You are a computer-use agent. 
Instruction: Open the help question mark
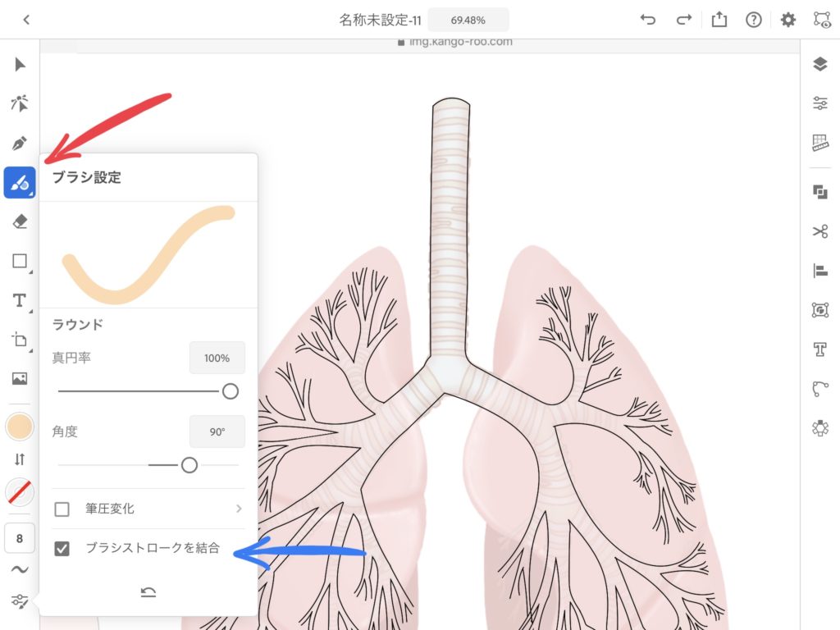point(754,20)
